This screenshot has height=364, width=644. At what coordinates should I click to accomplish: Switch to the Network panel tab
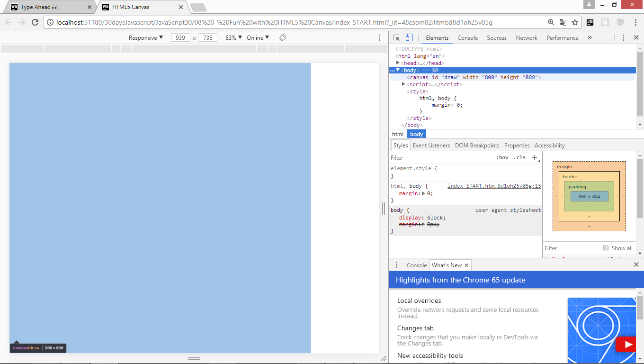click(526, 37)
